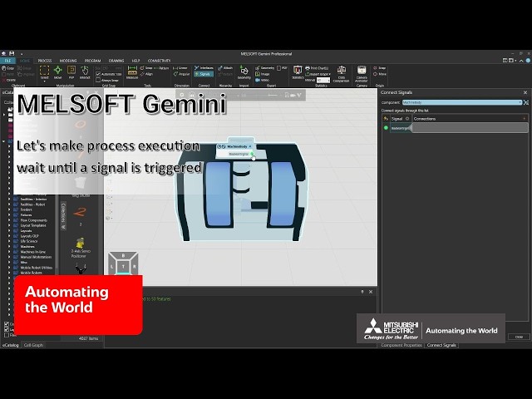Click the Interval input field
This screenshot has height=399, width=532.
pyautogui.click(x=323, y=81)
